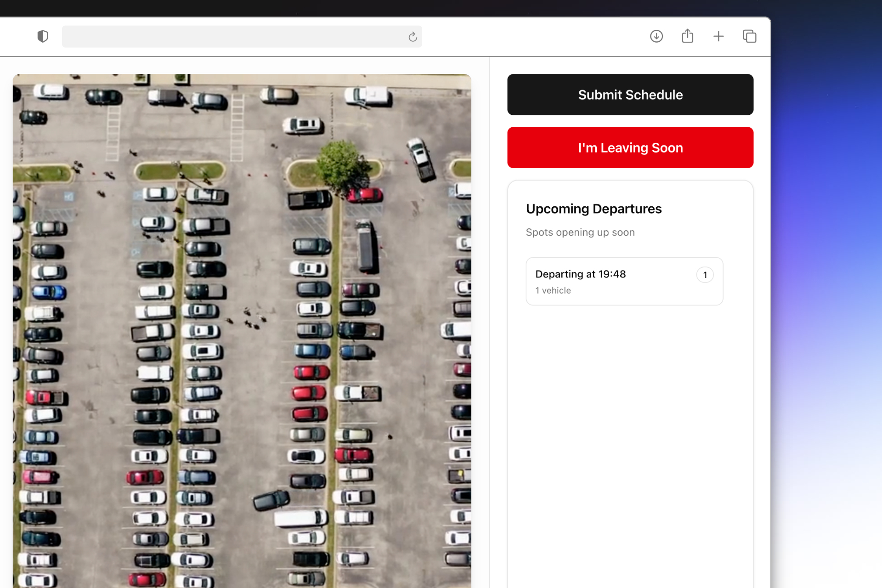Reload the page with the refresh icon
Viewport: 882px width, 588px height.
click(x=413, y=37)
